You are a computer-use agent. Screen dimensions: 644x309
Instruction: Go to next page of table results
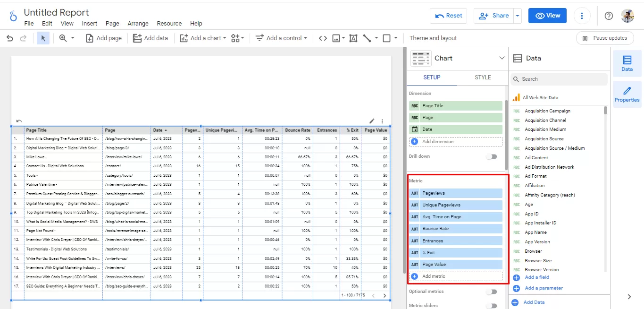[385, 296]
